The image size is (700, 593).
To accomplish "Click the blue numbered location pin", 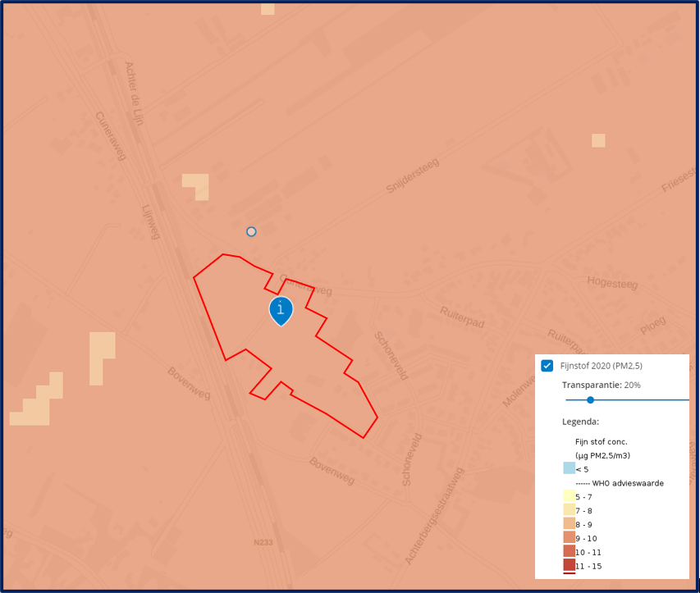I will tap(281, 310).
